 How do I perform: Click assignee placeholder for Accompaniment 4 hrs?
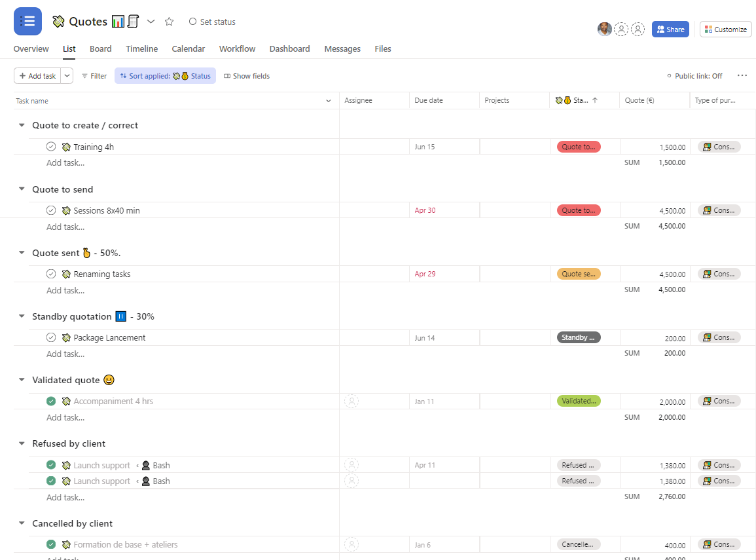351,401
